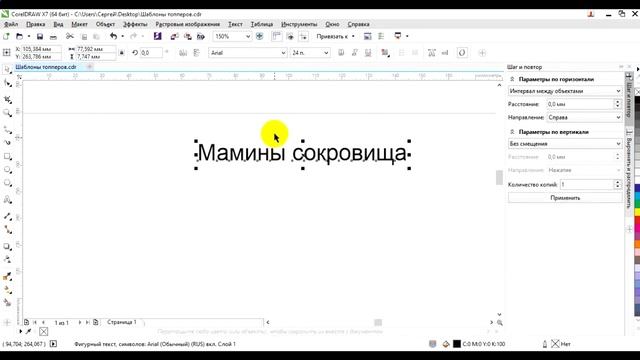Click the canvas text Мамины сокровища
This screenshot has height=360, width=640.
[302, 153]
